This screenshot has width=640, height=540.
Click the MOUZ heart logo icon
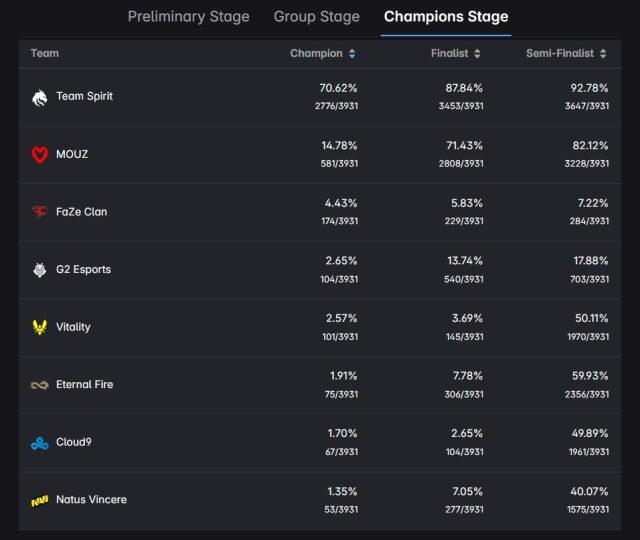tap(39, 154)
